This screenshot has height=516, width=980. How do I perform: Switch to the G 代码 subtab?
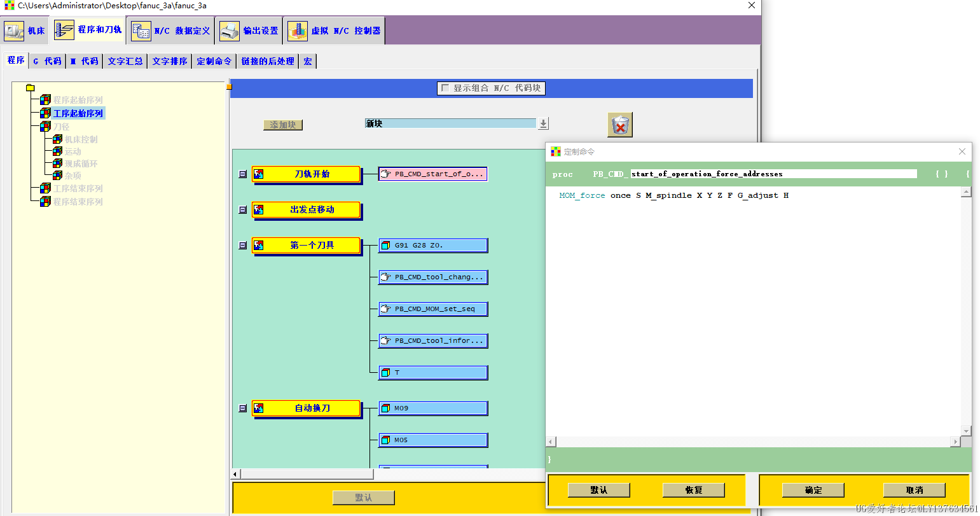coord(47,61)
